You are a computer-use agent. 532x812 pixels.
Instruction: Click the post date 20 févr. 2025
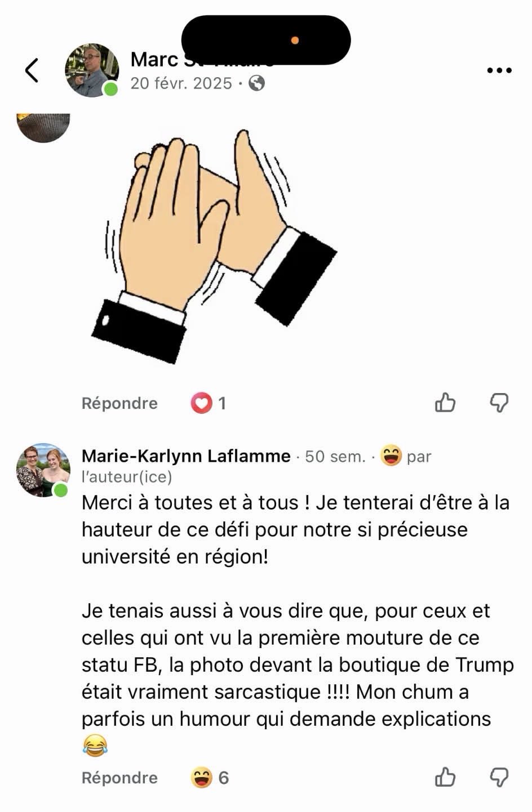click(x=181, y=83)
